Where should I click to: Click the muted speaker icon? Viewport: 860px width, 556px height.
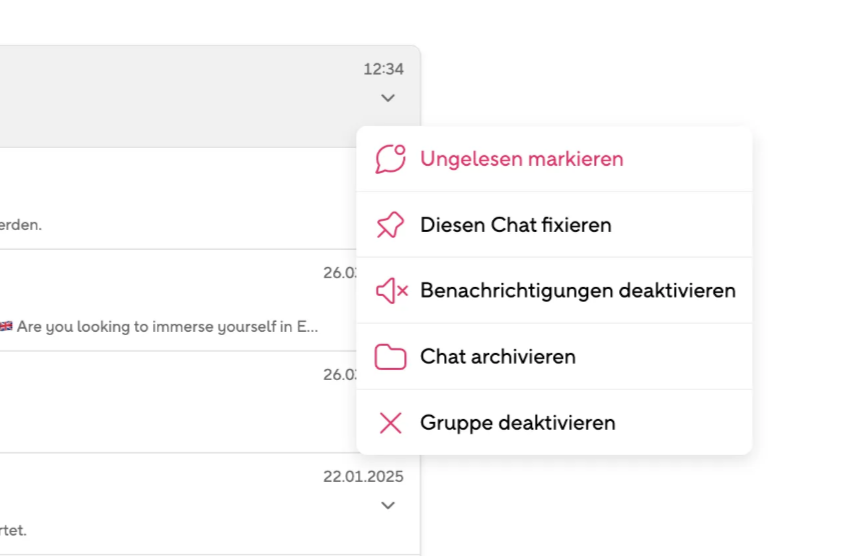coord(392,291)
